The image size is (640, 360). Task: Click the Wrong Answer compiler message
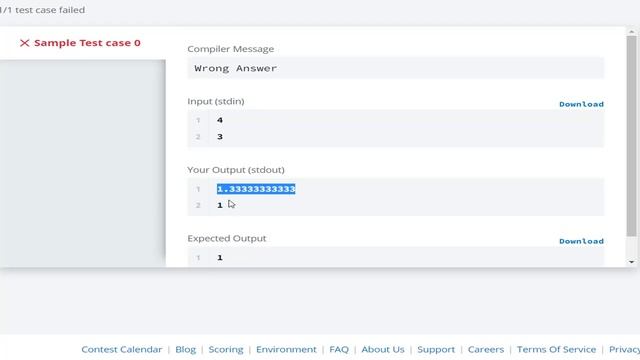[236, 68]
